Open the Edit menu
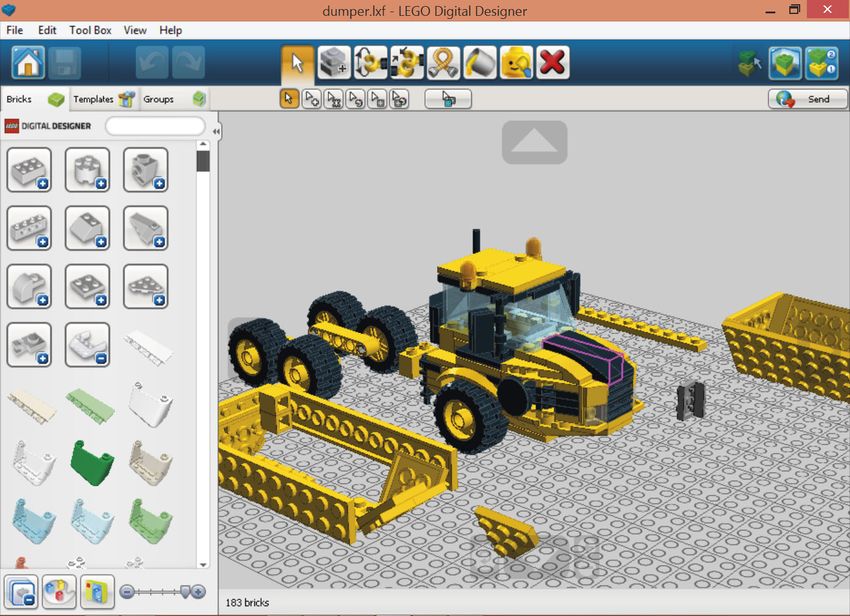 (x=47, y=30)
